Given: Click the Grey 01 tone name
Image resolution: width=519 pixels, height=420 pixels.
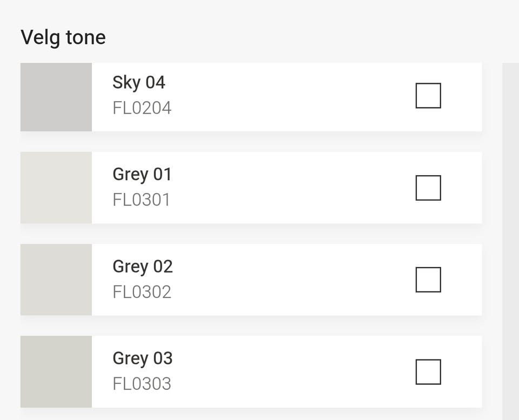Looking at the screenshot, I should pos(142,175).
